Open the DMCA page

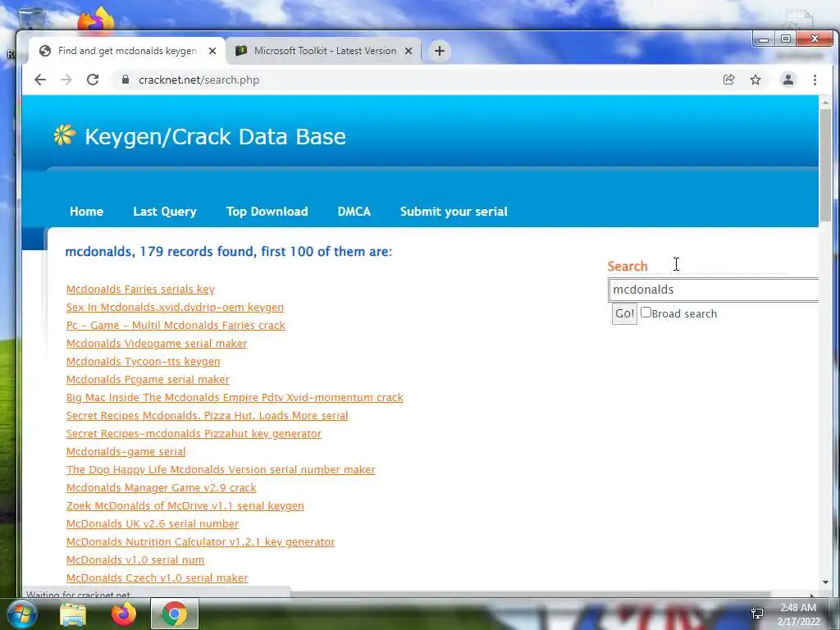click(354, 212)
